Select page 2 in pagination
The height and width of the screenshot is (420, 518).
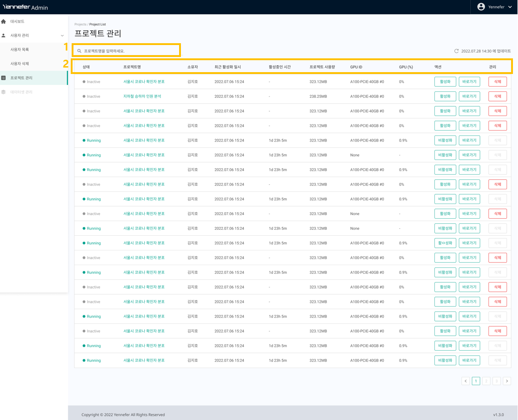pos(486,381)
